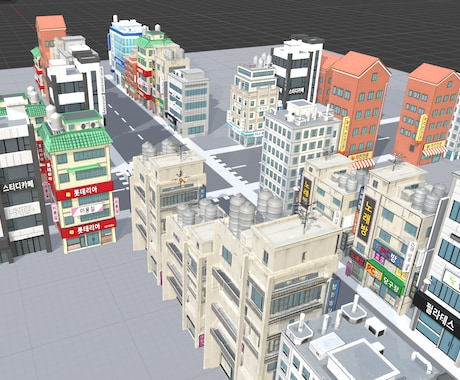Click the 스터디카페 sign on the distant black-and-white tower
This screenshot has width=460, height=380.
pyautogui.click(x=296, y=90)
